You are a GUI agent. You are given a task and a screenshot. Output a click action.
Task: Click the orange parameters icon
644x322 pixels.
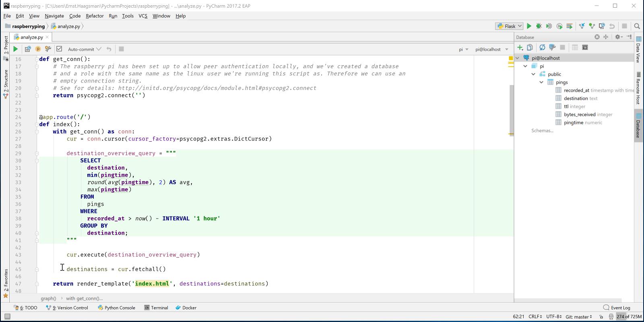[38, 49]
